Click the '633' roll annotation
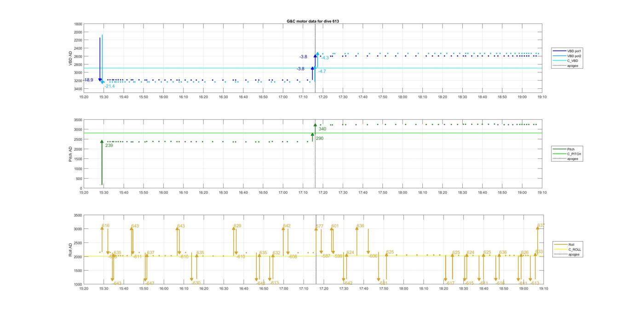The height and width of the screenshot is (319, 644). pyautogui.click(x=539, y=252)
